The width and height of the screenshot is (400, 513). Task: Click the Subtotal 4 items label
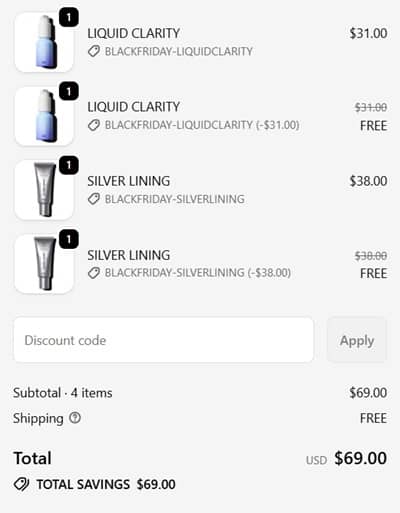click(63, 393)
